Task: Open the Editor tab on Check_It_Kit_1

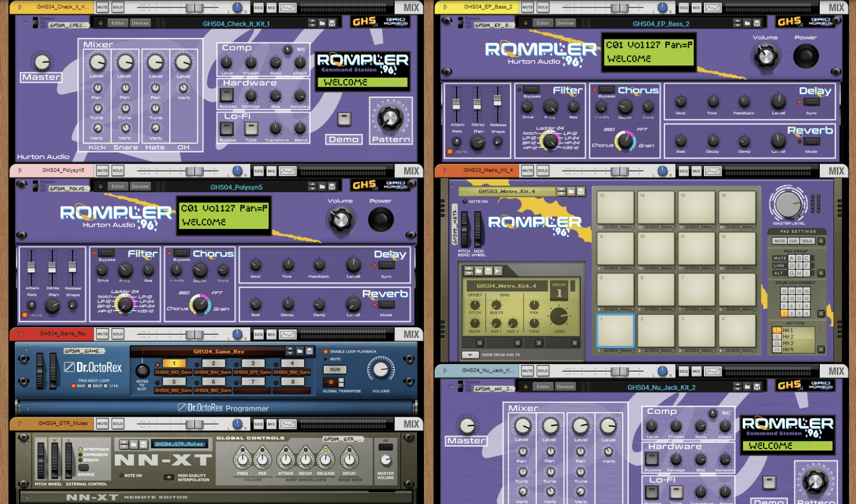Action: click(x=118, y=23)
